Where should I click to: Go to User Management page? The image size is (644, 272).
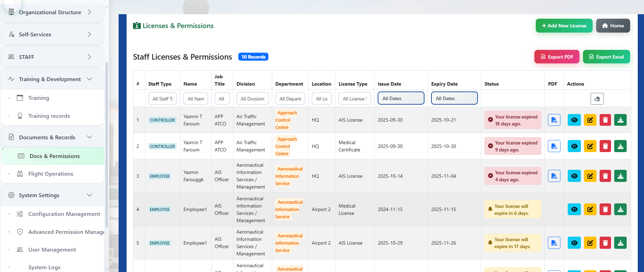52,250
